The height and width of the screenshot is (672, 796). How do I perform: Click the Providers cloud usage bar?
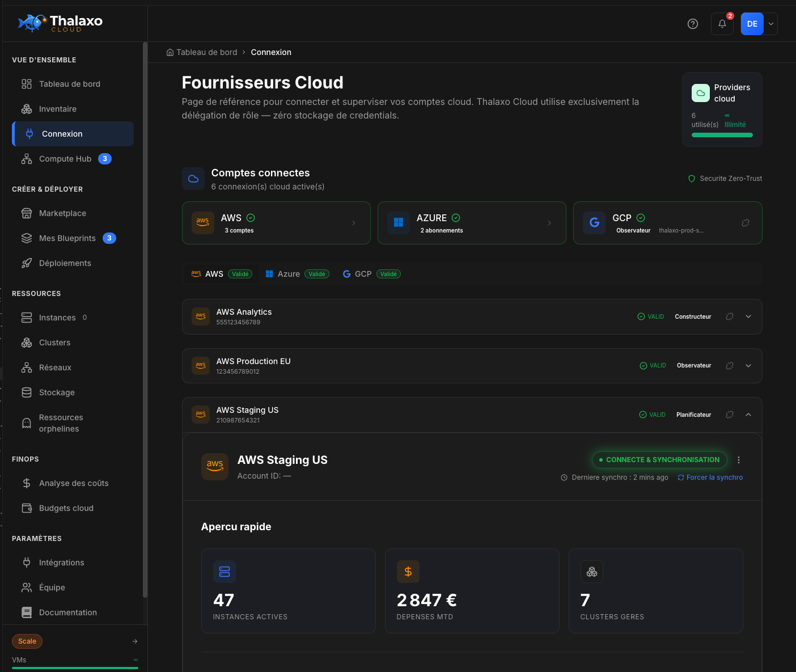[722, 135]
